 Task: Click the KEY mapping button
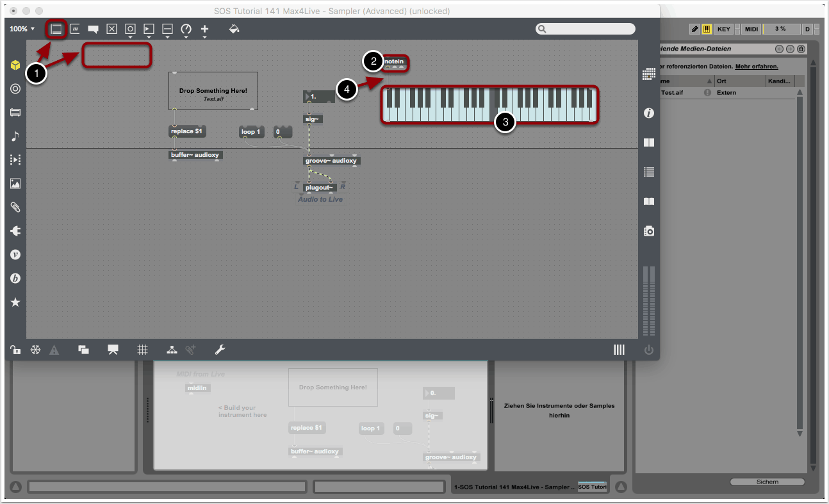point(724,29)
